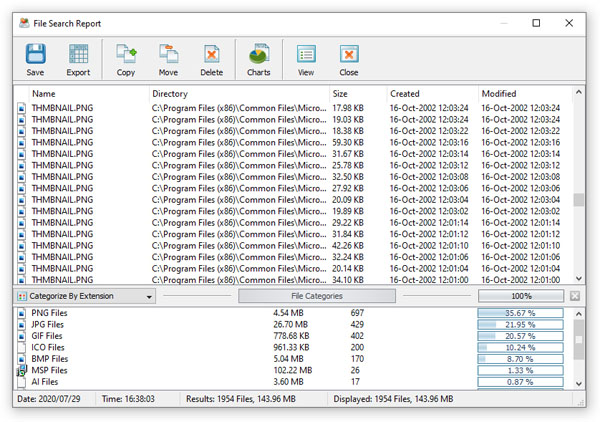Click the Delete files toolbar icon
The width and height of the screenshot is (600, 422).
tap(212, 54)
